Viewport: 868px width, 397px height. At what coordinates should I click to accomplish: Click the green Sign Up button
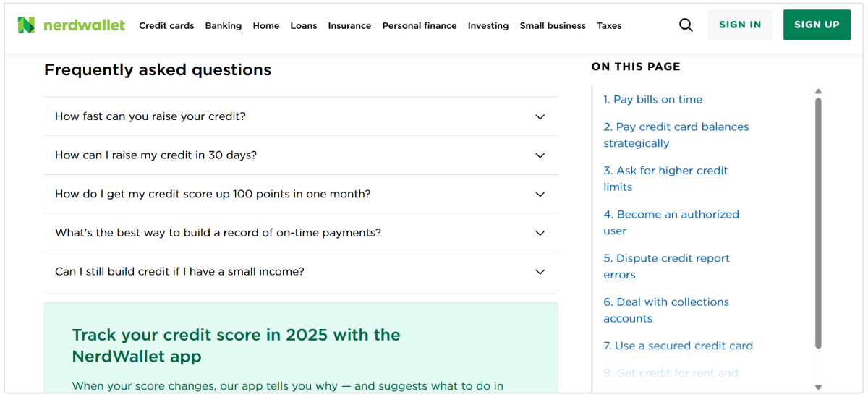click(817, 25)
